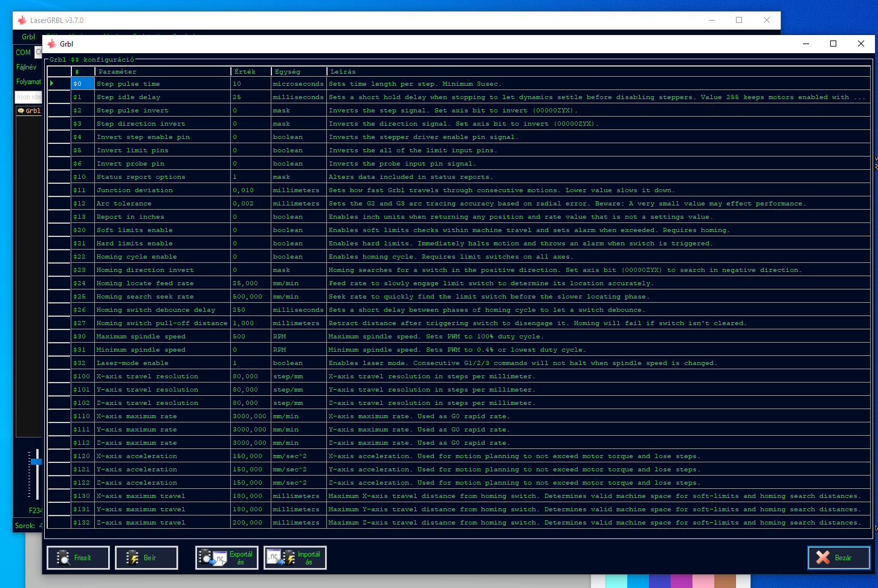The width and height of the screenshot is (878, 588).
Task: Click the Frissít refresh button
Action: pyautogui.click(x=78, y=558)
